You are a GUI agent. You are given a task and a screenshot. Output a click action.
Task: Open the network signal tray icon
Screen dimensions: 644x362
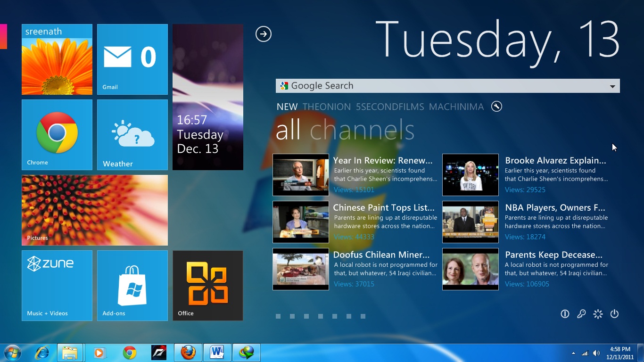point(585,353)
